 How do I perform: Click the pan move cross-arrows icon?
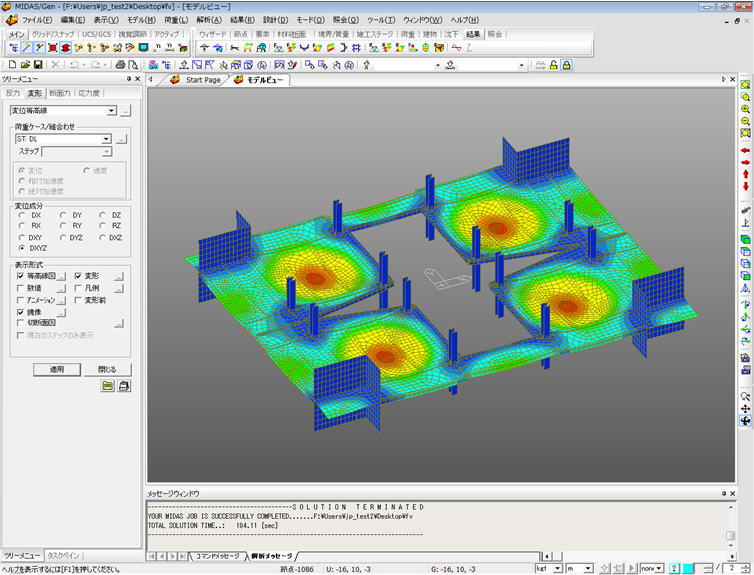[x=745, y=409]
